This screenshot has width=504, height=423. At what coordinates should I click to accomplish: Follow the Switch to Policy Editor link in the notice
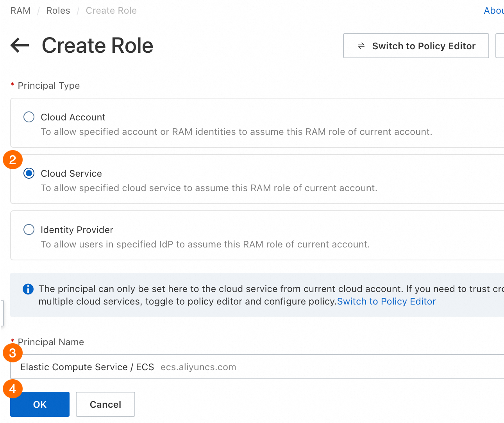point(386,301)
